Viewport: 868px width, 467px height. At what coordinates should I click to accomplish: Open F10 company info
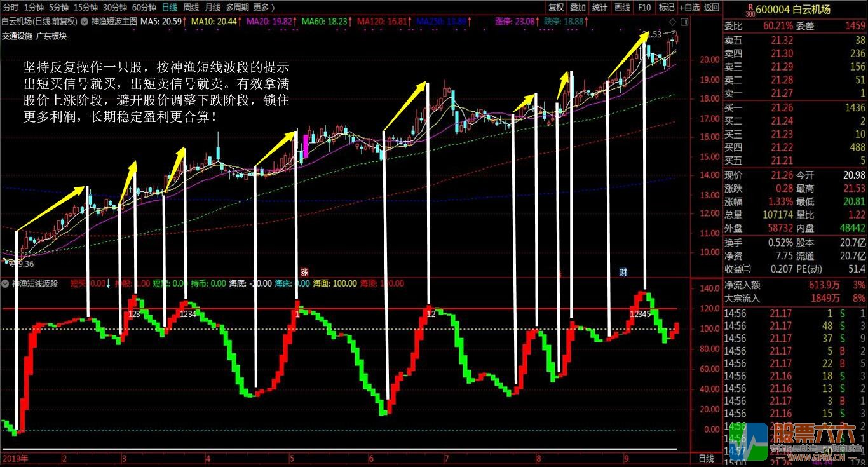tap(644, 8)
